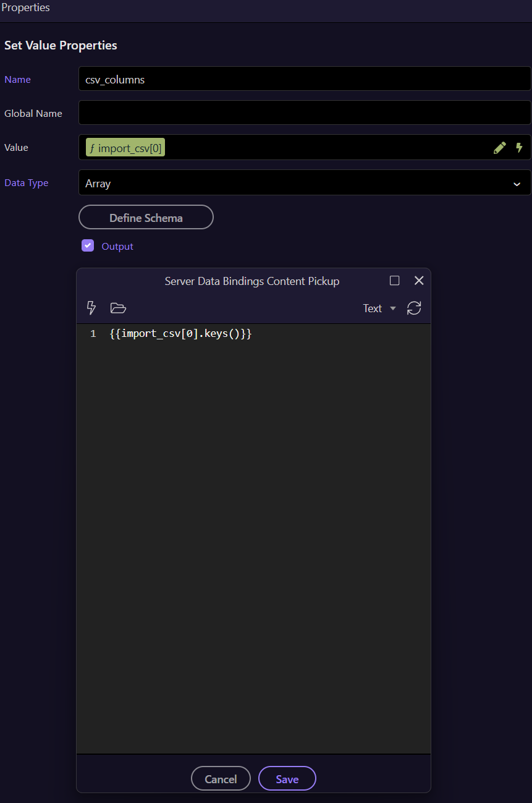This screenshot has height=803, width=532.
Task: Close the Server Data Bindings Content Pickup dialog
Action: point(419,281)
